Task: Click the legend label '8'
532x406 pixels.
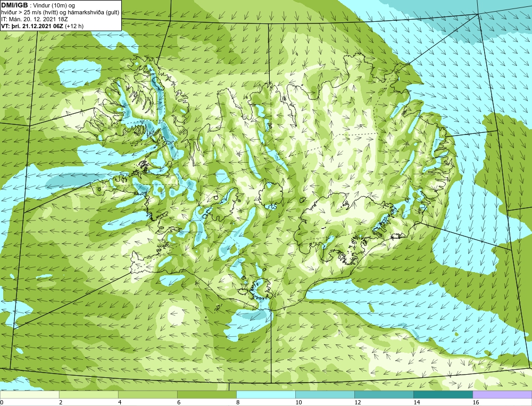Action: [x=238, y=402]
